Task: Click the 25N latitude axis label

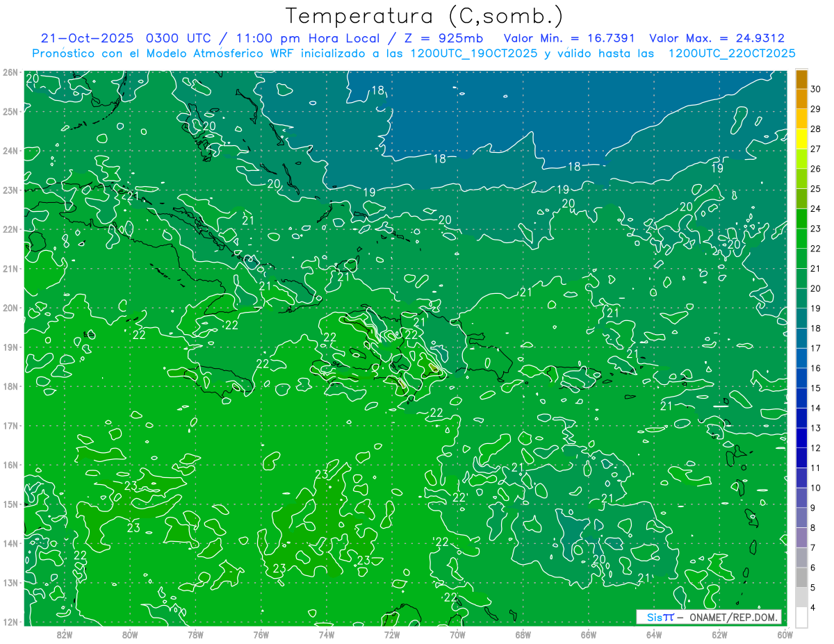Action: coord(10,111)
